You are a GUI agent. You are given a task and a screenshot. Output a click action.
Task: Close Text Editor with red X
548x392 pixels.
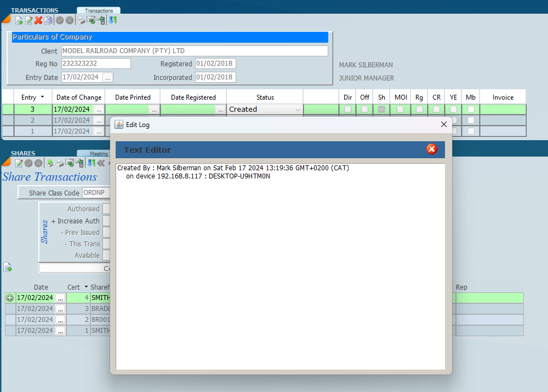point(431,149)
